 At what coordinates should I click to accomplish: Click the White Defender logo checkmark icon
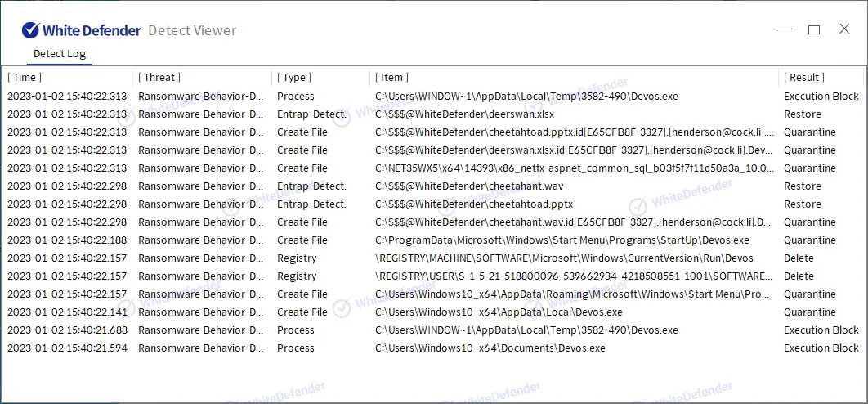30,30
